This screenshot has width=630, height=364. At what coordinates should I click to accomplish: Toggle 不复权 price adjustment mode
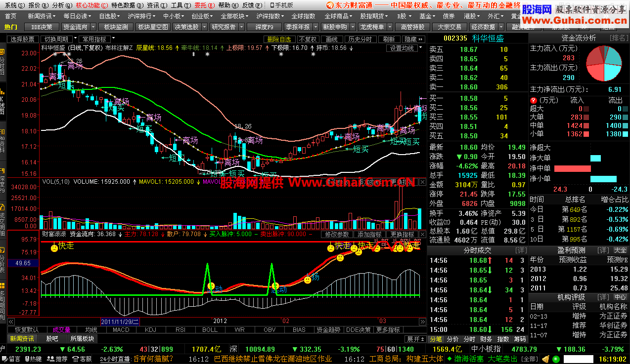[308, 39]
